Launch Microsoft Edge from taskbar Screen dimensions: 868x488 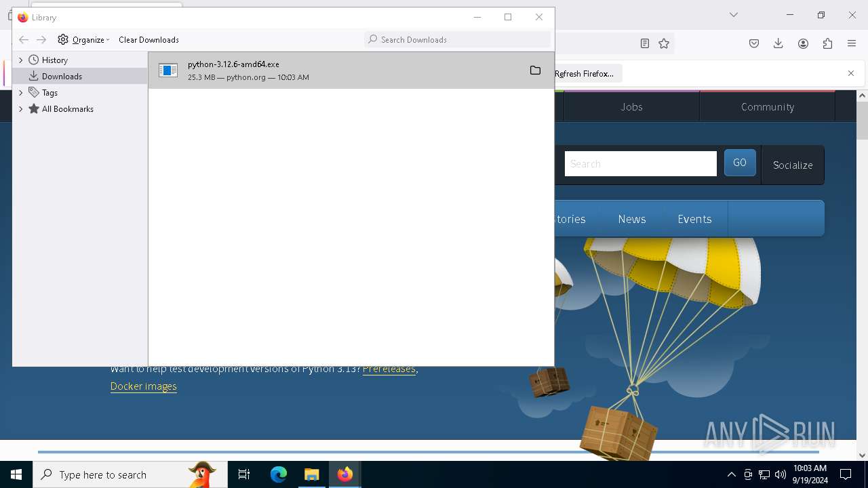(279, 474)
